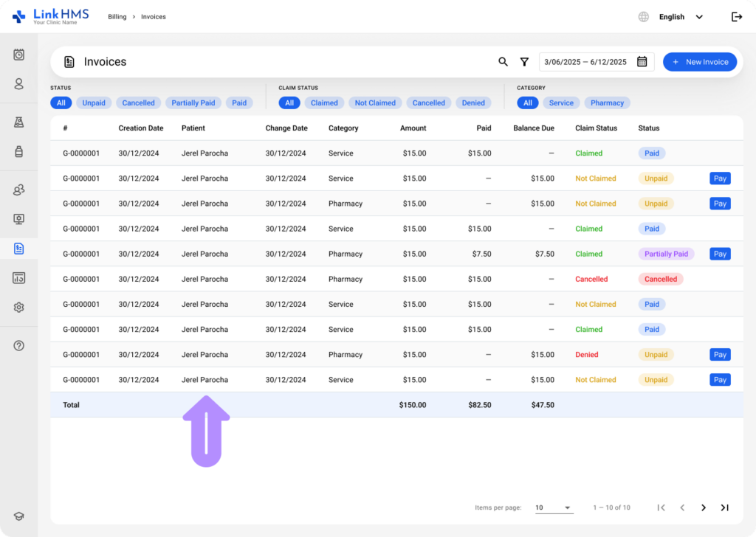756x537 pixels.
Task: Filter claim status by Not Claimed
Action: (x=375, y=103)
